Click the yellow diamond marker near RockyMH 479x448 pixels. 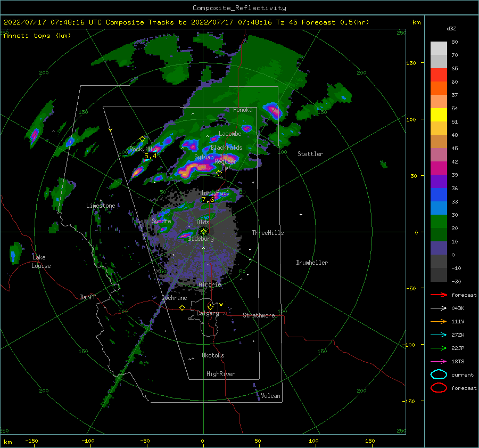pyautogui.click(x=142, y=139)
